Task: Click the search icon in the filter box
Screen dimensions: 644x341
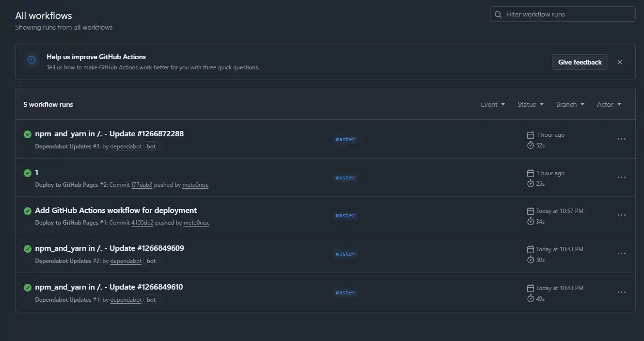Action: coord(498,15)
